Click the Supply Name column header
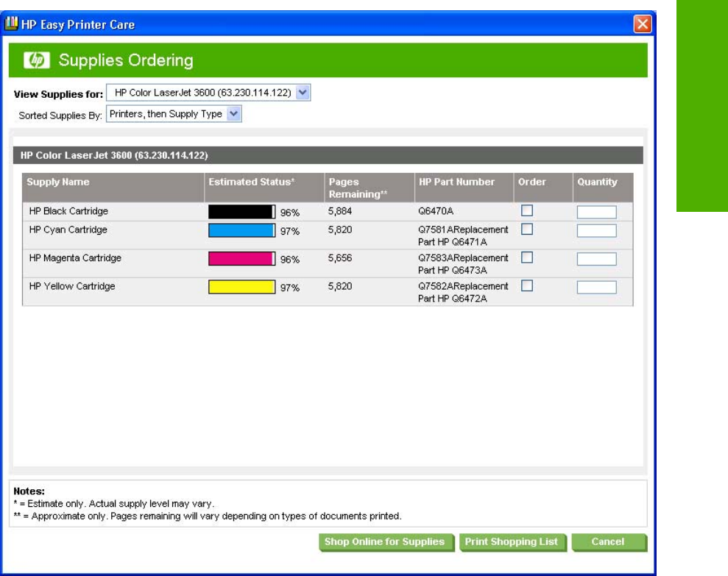Viewport: 728px width, 576px height. [113, 188]
